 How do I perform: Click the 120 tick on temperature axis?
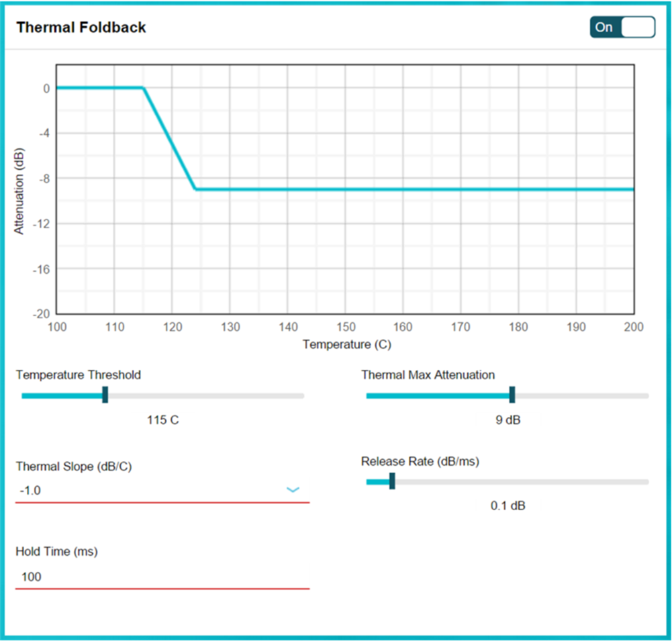click(173, 327)
